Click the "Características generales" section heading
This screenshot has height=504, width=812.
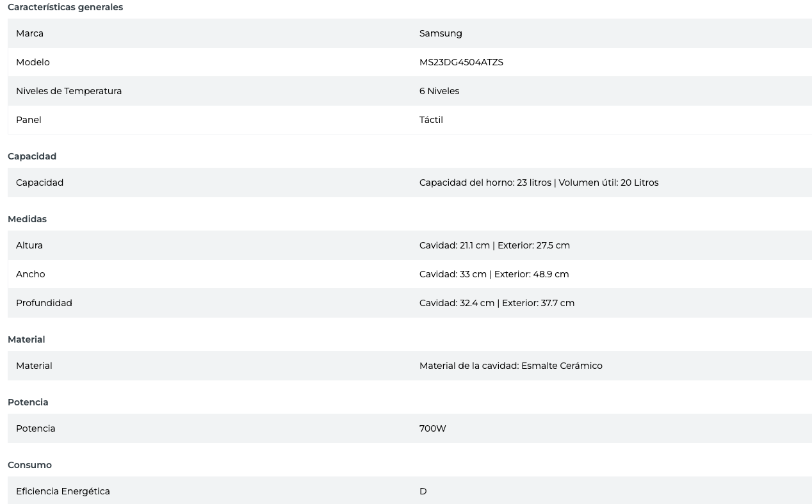(65, 7)
